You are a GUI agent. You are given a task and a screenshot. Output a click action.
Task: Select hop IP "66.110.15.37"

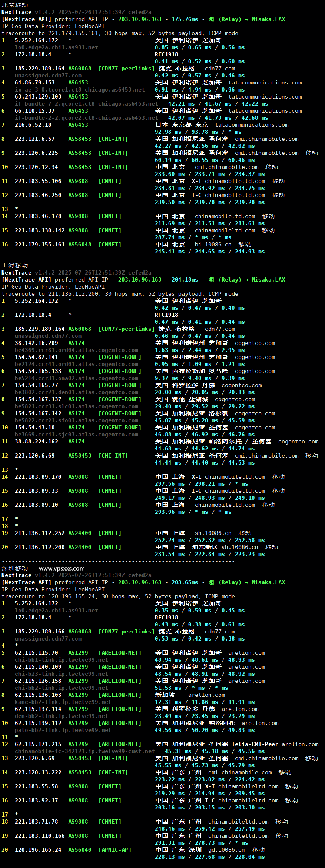(35, 111)
